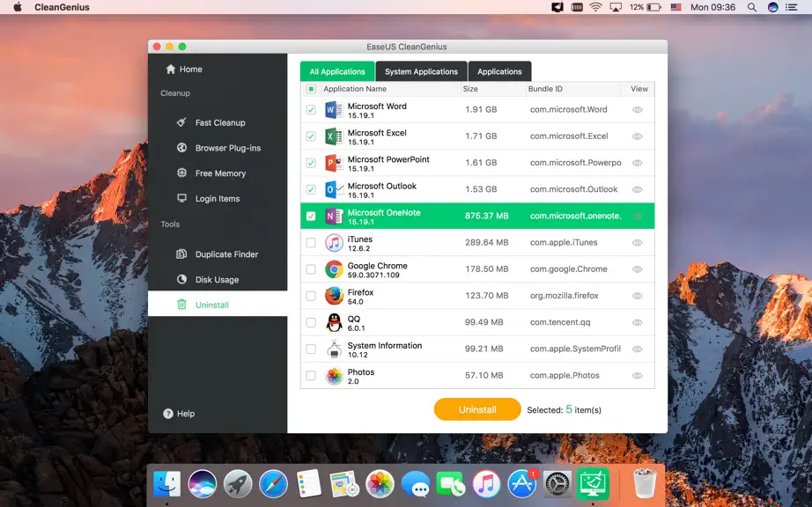Open Spotlight search in menu bar
The width and height of the screenshot is (812, 507).
752,7
